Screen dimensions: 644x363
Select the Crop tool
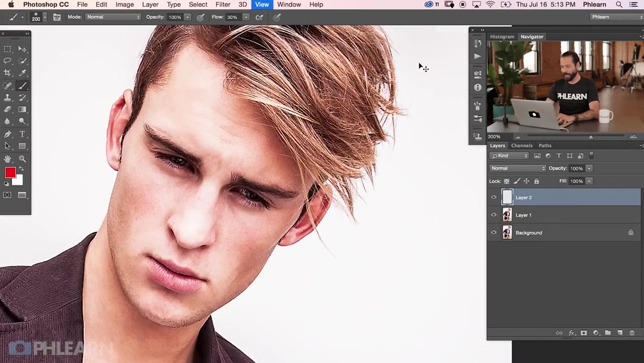point(8,73)
